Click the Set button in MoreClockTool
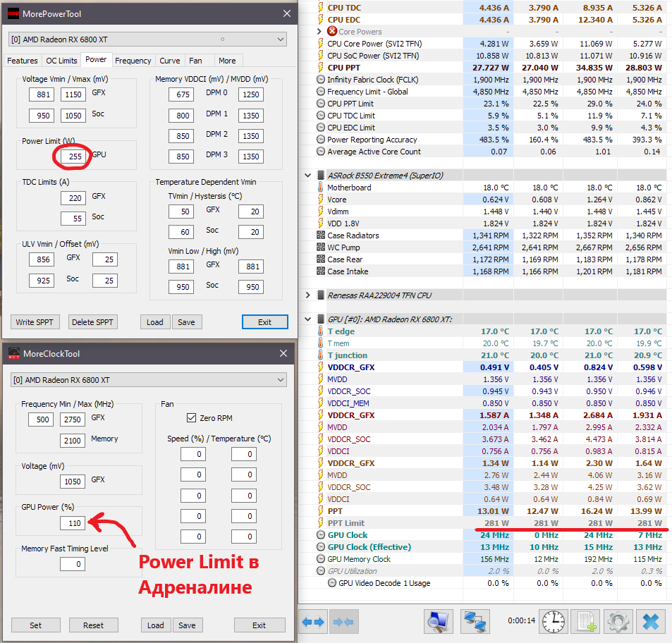The height and width of the screenshot is (643, 672). (35, 625)
